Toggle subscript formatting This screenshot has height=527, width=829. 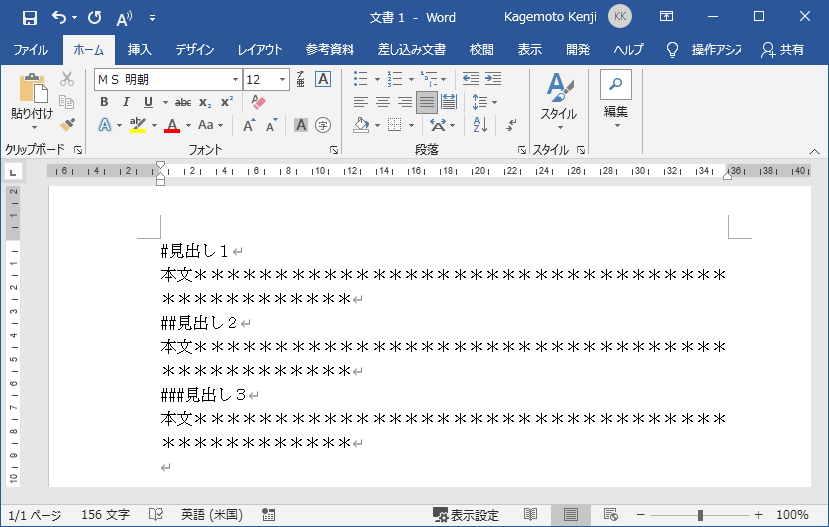coord(205,103)
